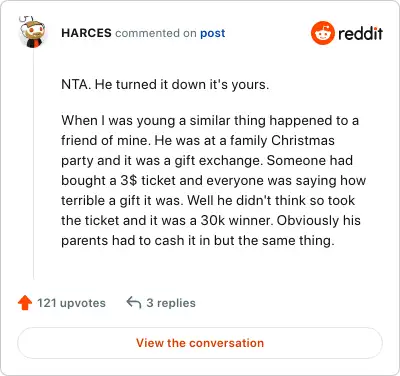Viewport: 400px width, 376px height.
Task: Click the line "parents had to cash it in"
Action: tap(198, 240)
